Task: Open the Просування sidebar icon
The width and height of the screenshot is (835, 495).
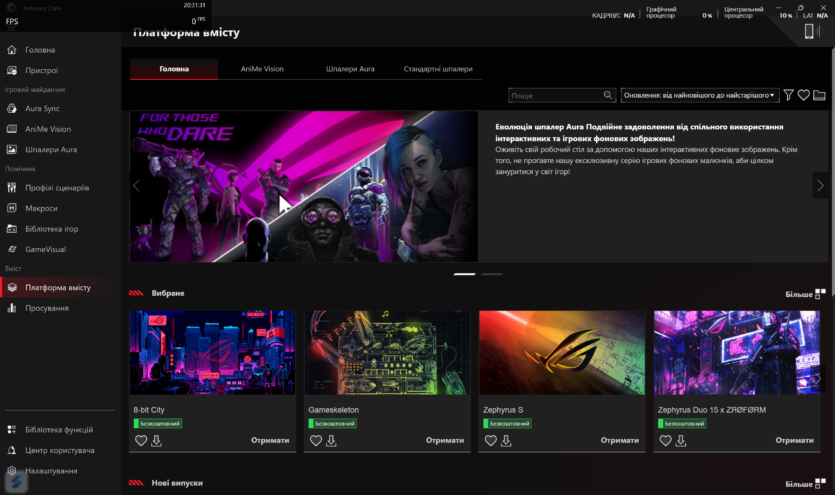Action: (x=12, y=308)
